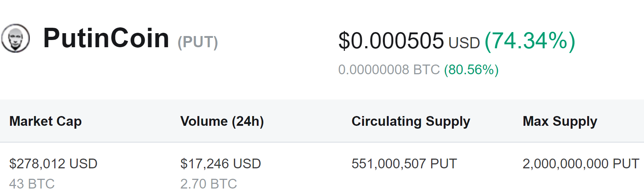The height and width of the screenshot is (195, 644).
Task: Click the $0.000505 USD price value
Action: (x=409, y=41)
